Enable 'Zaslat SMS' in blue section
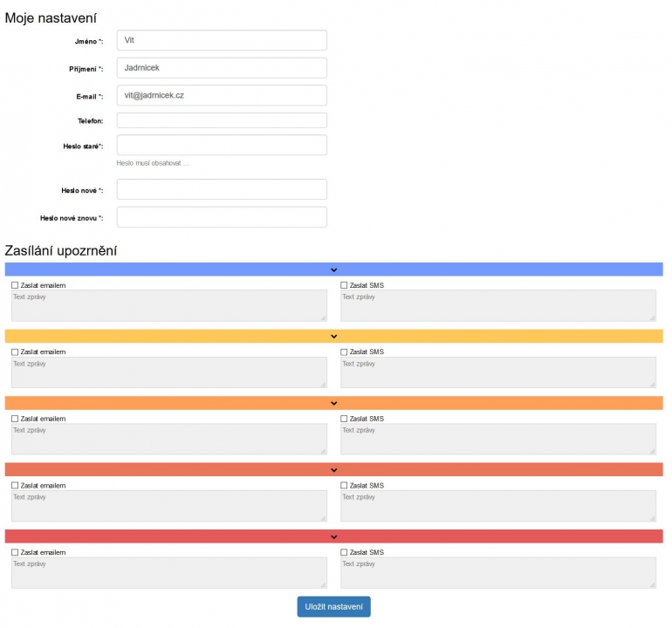This screenshot has width=672, height=628. (344, 285)
